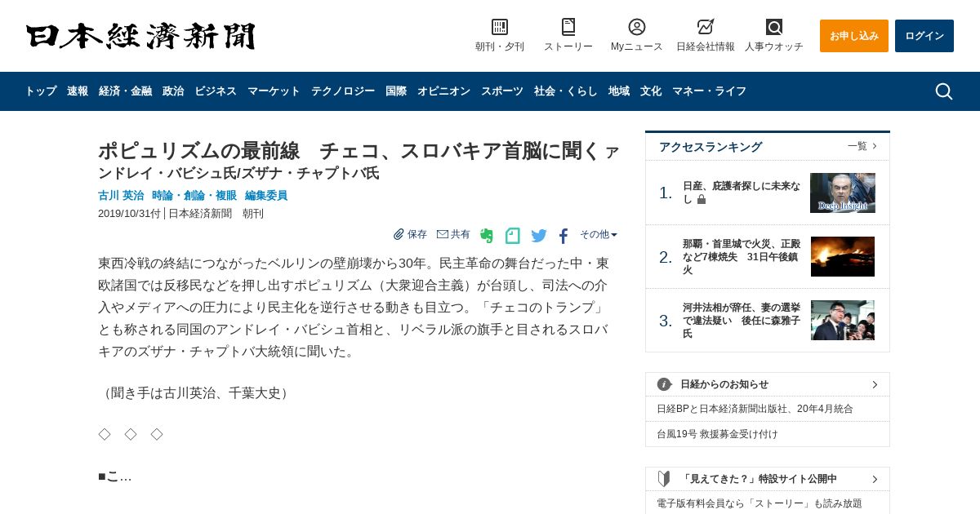Open the 朝刊・夕刊 newspaper icon
This screenshot has width=980, height=514.
point(500,27)
